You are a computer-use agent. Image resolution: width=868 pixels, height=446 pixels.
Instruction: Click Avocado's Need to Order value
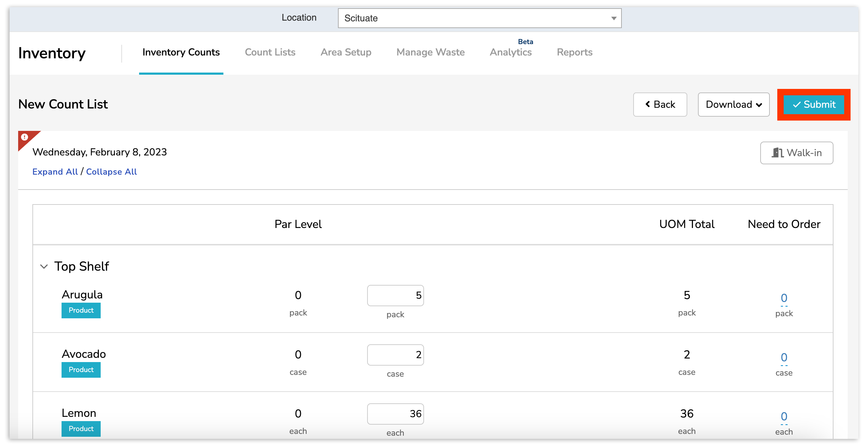pos(784,357)
